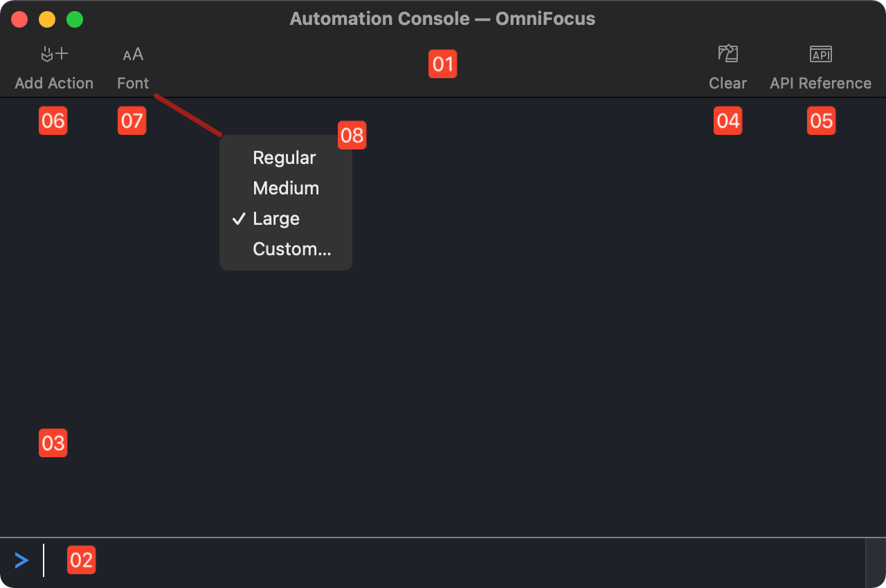Toggle the checked Large font option
886x588 pixels.
click(x=275, y=219)
